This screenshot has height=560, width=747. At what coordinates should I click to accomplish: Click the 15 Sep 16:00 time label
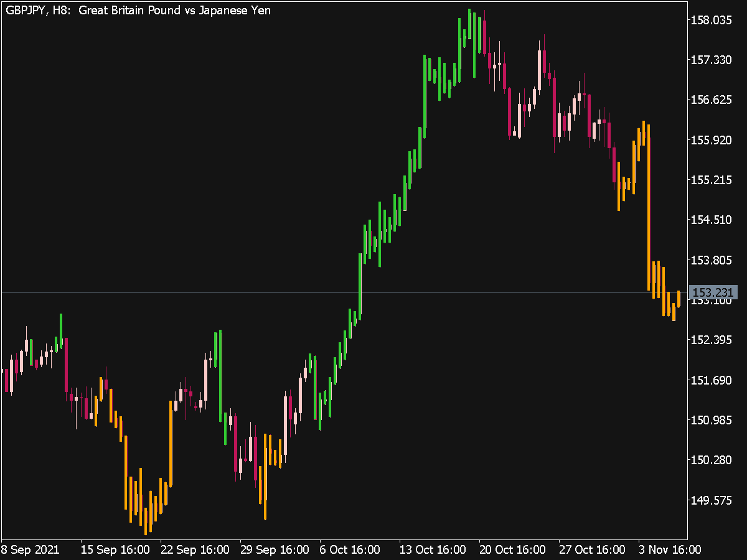pyautogui.click(x=115, y=549)
